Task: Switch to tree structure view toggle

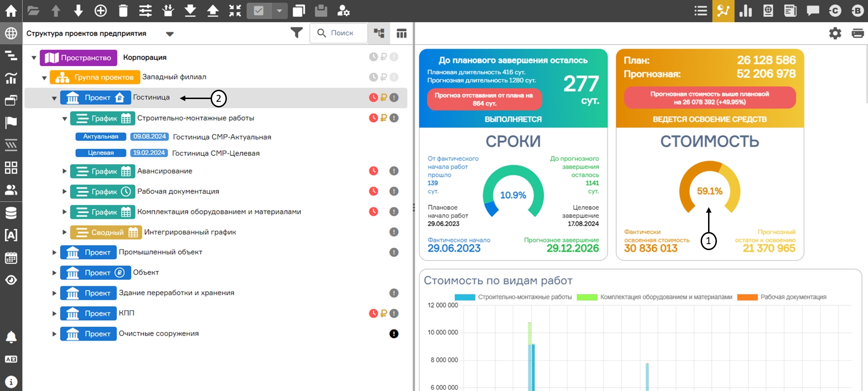Action: pyautogui.click(x=379, y=33)
